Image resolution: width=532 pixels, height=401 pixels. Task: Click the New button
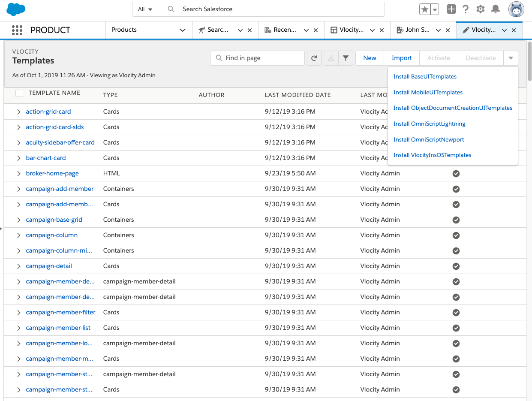tap(370, 58)
